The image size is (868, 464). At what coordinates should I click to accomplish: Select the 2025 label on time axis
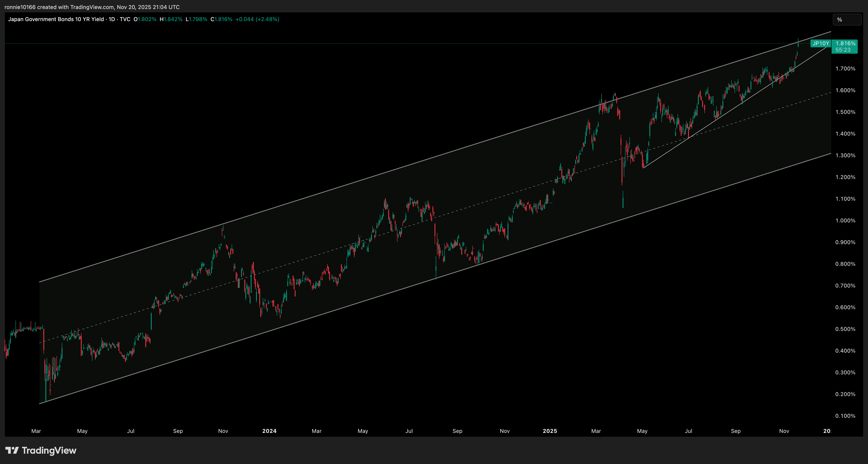coord(550,431)
